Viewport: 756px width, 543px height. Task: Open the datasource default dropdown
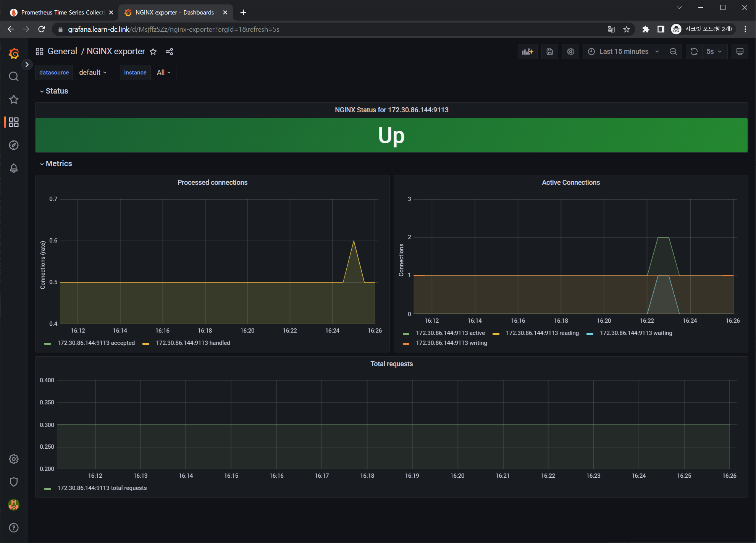93,73
